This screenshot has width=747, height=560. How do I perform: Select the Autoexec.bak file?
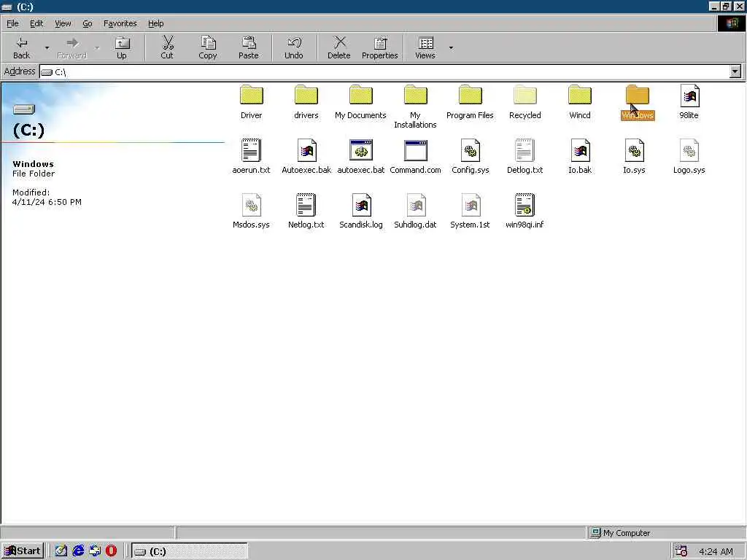(306, 157)
